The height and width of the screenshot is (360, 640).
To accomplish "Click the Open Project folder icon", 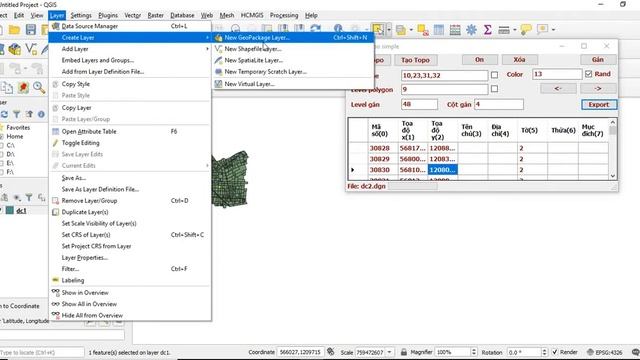I will pyautogui.click(x=14, y=29).
